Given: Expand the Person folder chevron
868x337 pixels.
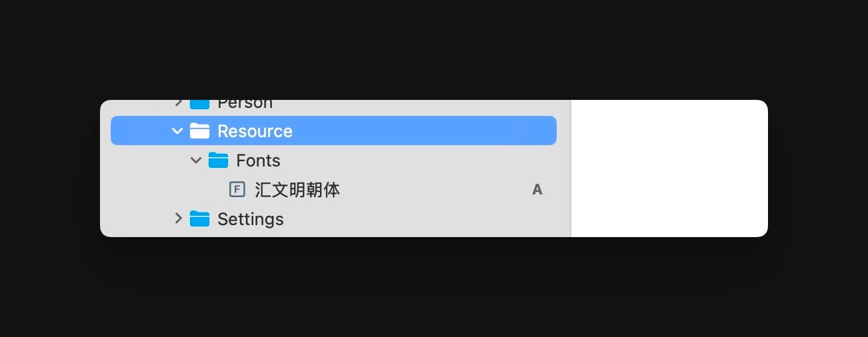Looking at the screenshot, I should pyautogui.click(x=178, y=103).
